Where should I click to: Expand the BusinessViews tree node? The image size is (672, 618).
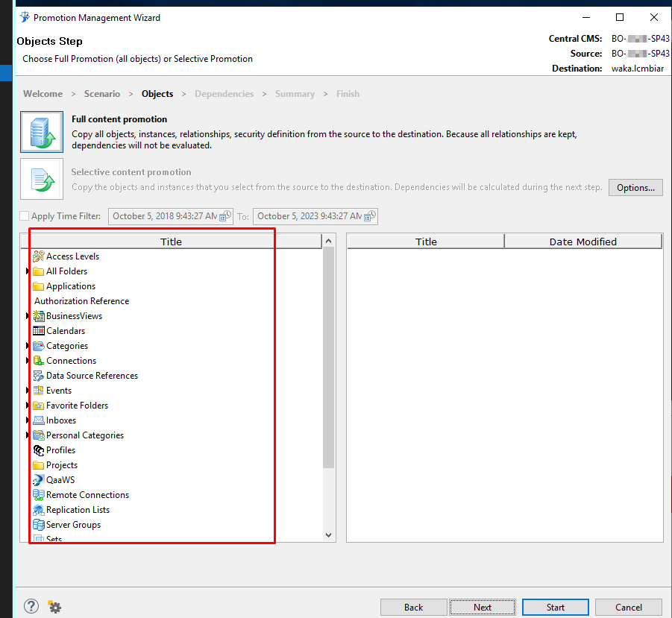click(28, 316)
